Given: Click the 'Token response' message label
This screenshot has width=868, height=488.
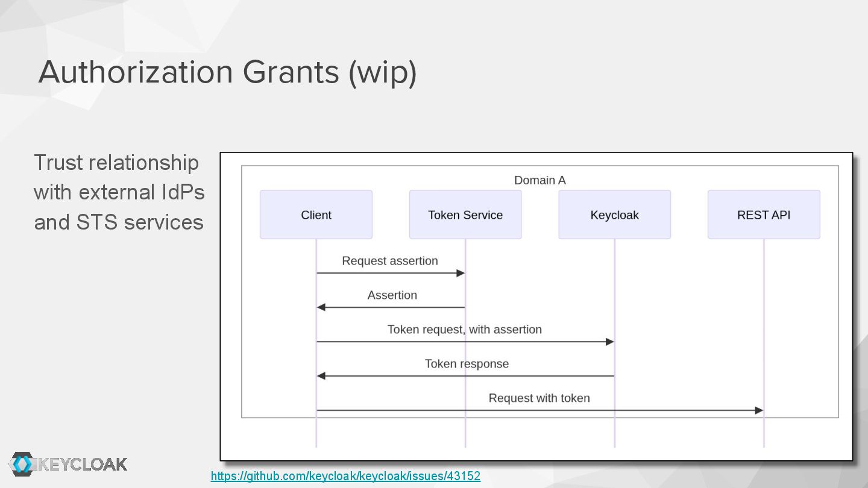Looking at the screenshot, I should 467,364.
